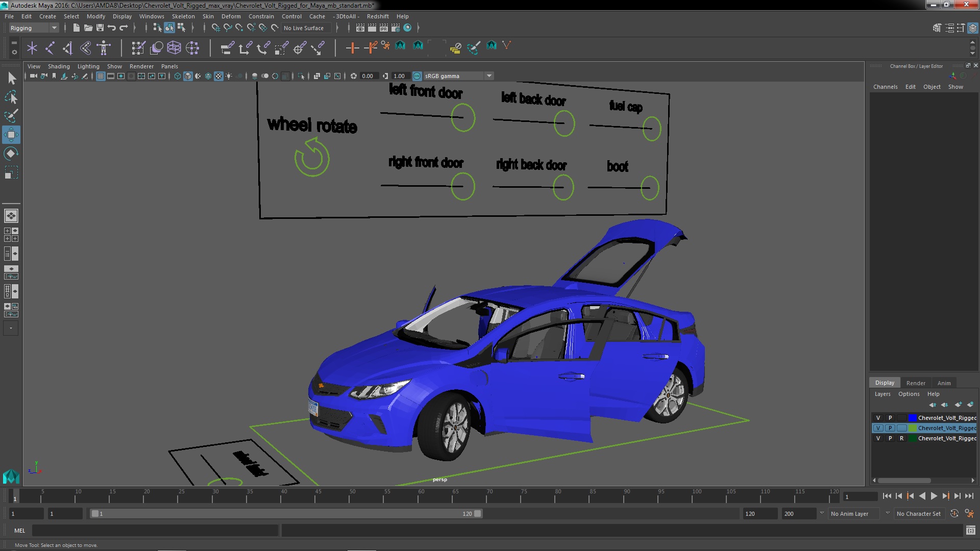Redo the last action

point(124,28)
